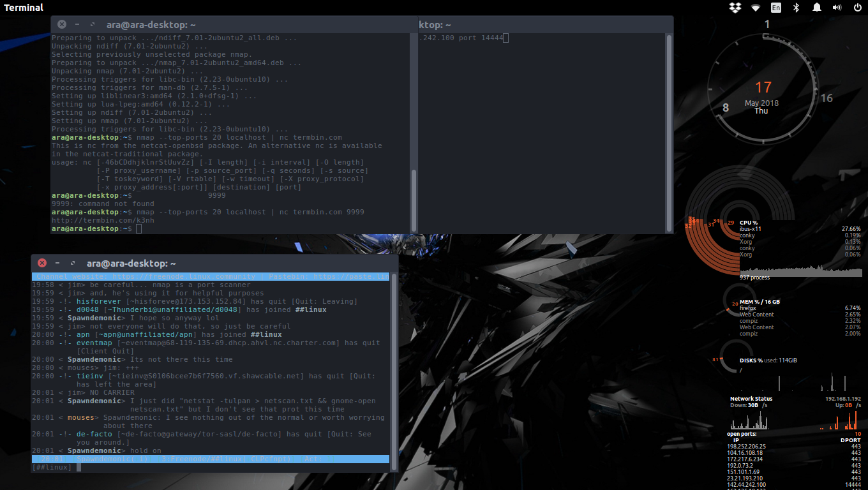This screenshot has width=868, height=490.
Task: Click the nick 'eventmap' in the IRC quit message
Action: [x=94, y=343]
